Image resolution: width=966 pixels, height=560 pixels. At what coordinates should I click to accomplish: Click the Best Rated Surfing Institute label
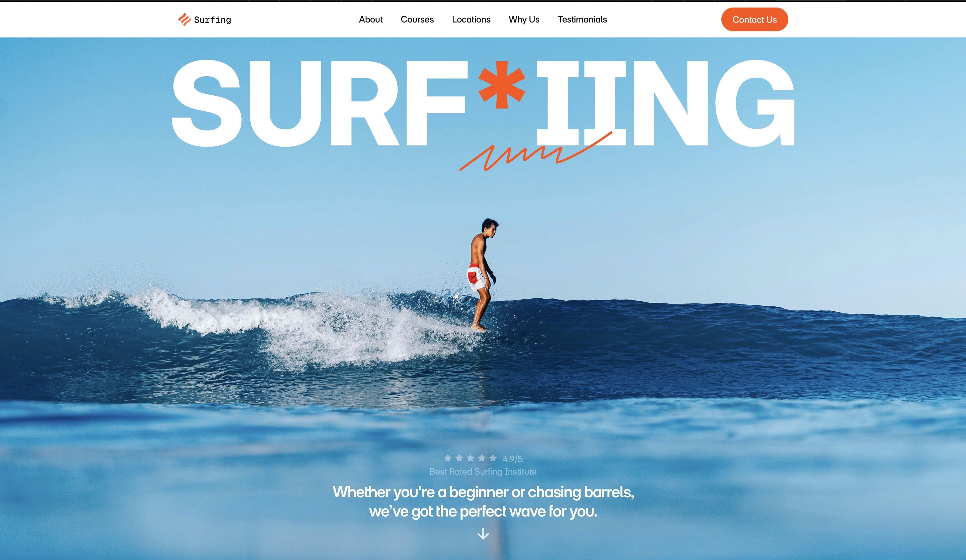483,472
